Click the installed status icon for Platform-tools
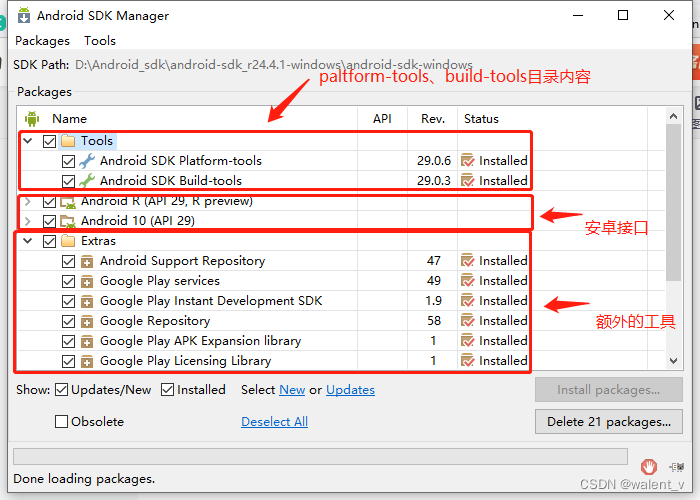 pyautogui.click(x=467, y=160)
